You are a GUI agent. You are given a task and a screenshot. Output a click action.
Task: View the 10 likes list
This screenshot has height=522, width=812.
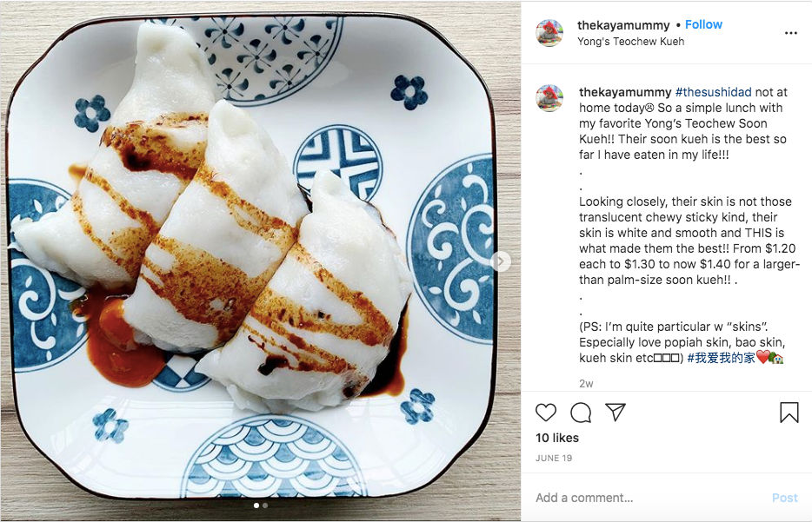pos(557,438)
